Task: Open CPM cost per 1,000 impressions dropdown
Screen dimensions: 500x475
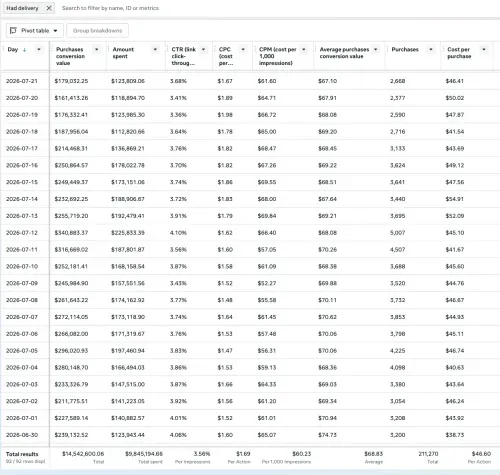Action: pyautogui.click(x=304, y=49)
